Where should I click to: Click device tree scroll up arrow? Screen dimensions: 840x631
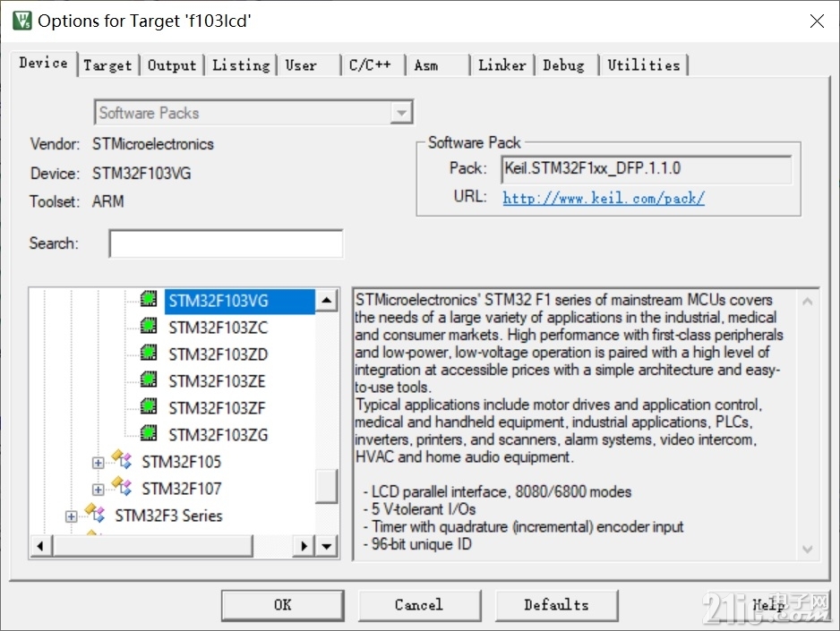click(x=327, y=300)
